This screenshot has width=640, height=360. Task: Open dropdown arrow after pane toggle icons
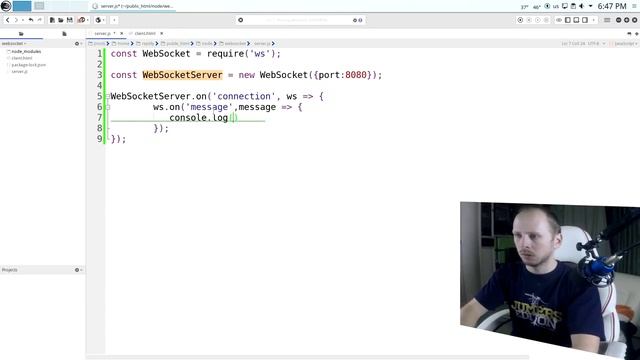pos(593,20)
